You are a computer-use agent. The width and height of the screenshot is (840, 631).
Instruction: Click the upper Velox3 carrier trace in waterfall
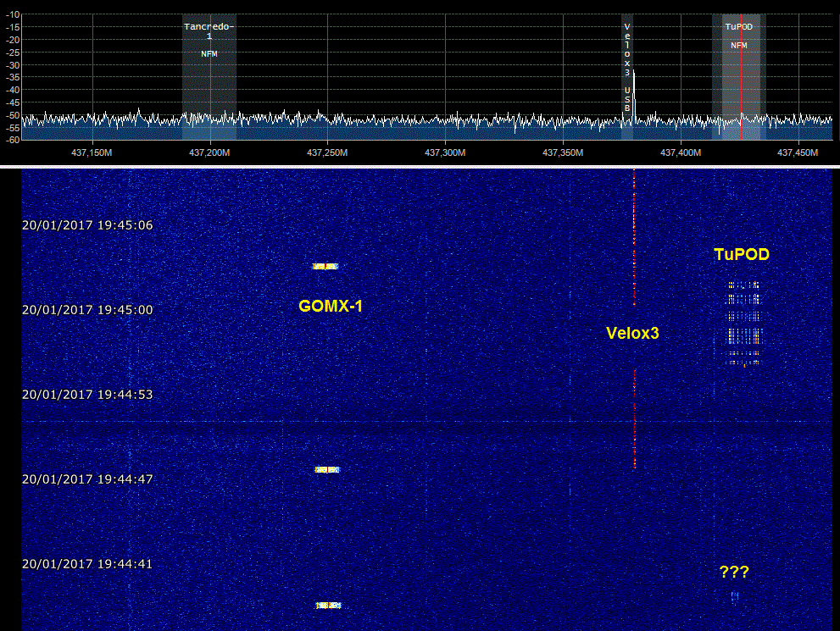click(x=634, y=237)
